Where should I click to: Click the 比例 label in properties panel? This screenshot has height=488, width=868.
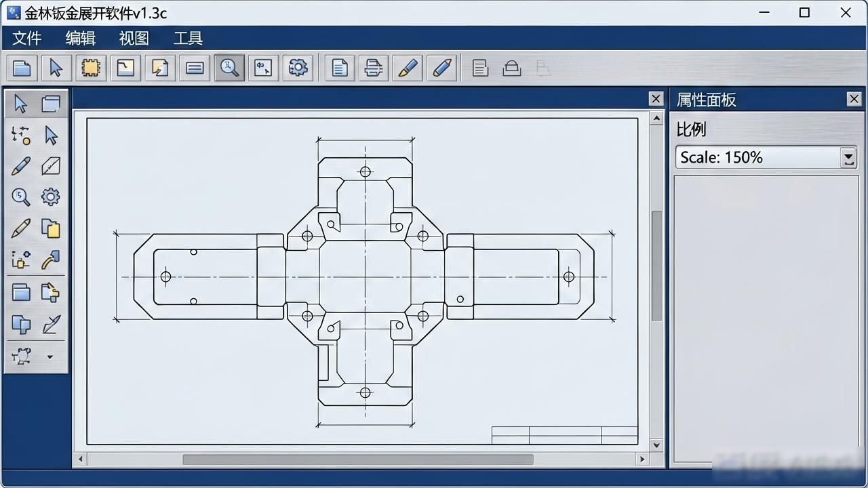[691, 129]
